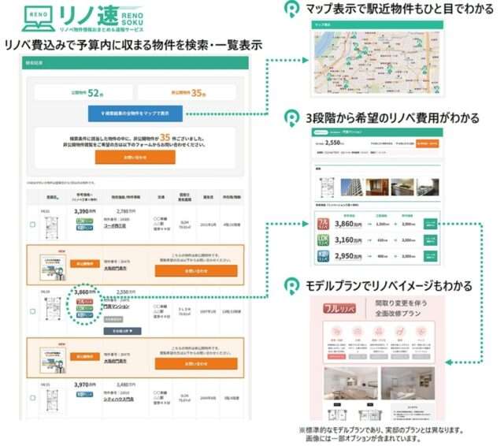Tick the checkbox for the 3,390万円 listing
The width and height of the screenshot is (504, 446).
(x=31, y=225)
